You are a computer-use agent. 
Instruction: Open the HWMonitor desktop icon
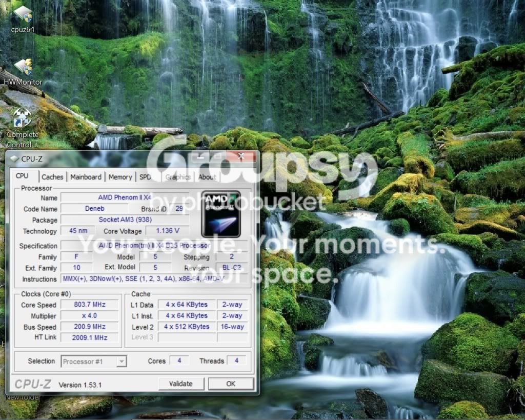pyautogui.click(x=23, y=72)
